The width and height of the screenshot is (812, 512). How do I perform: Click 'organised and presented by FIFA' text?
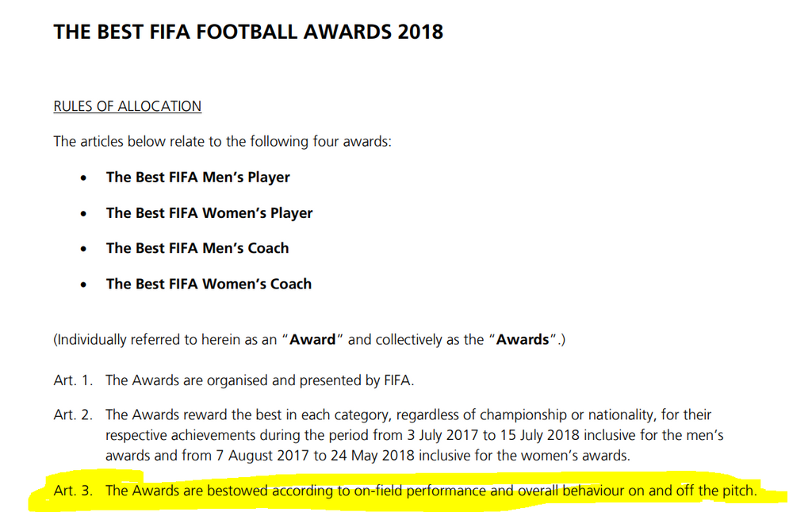(310, 380)
